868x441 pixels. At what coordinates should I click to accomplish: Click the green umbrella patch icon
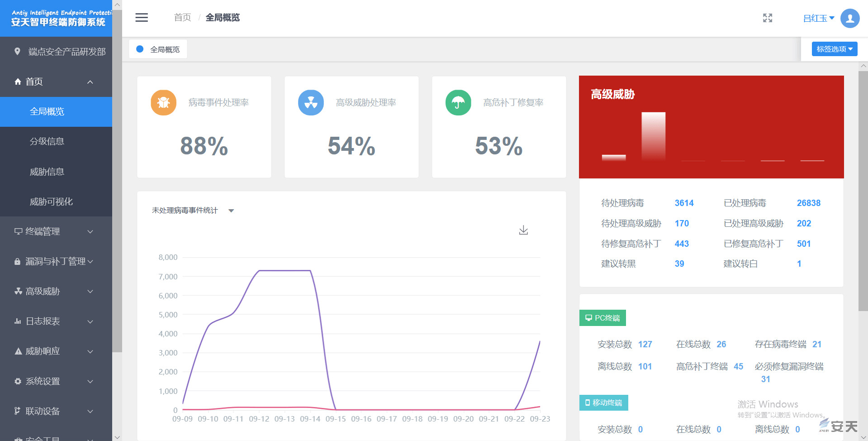[458, 103]
